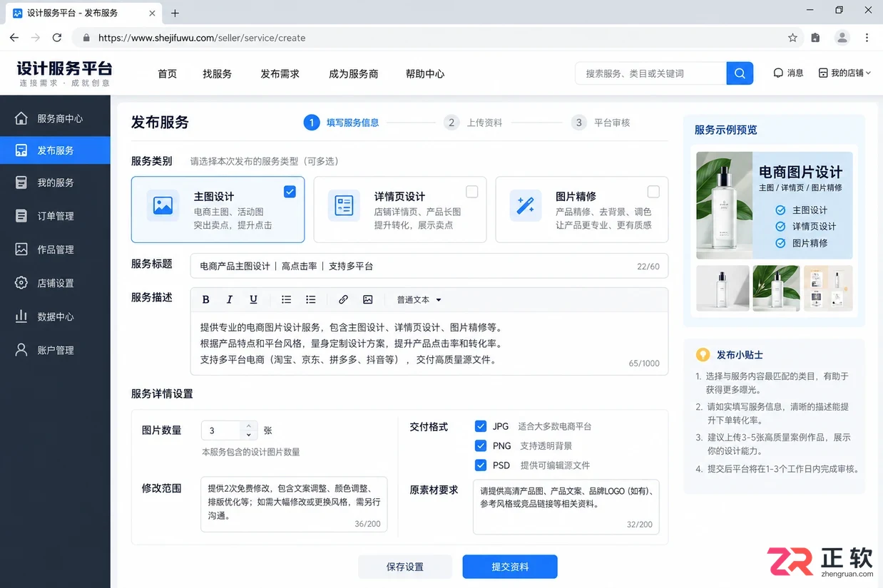Select the third detail-page preview thumbnail

[828, 288]
